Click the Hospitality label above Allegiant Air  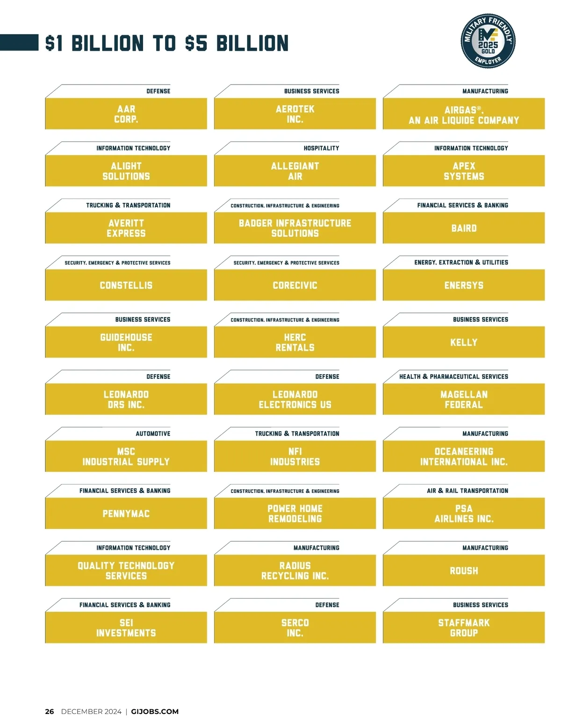tap(321, 148)
